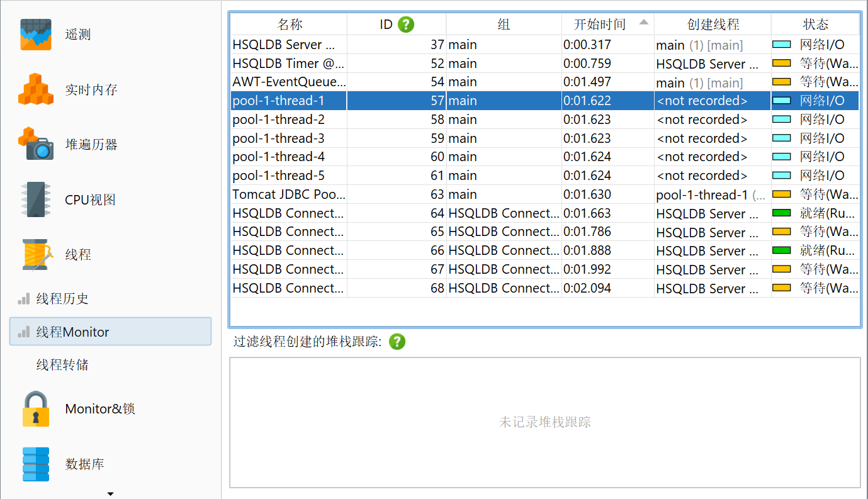Open the 实时内存 live memory cubes icon
Screen dimensions: 868x499
pyautogui.click(x=35, y=89)
